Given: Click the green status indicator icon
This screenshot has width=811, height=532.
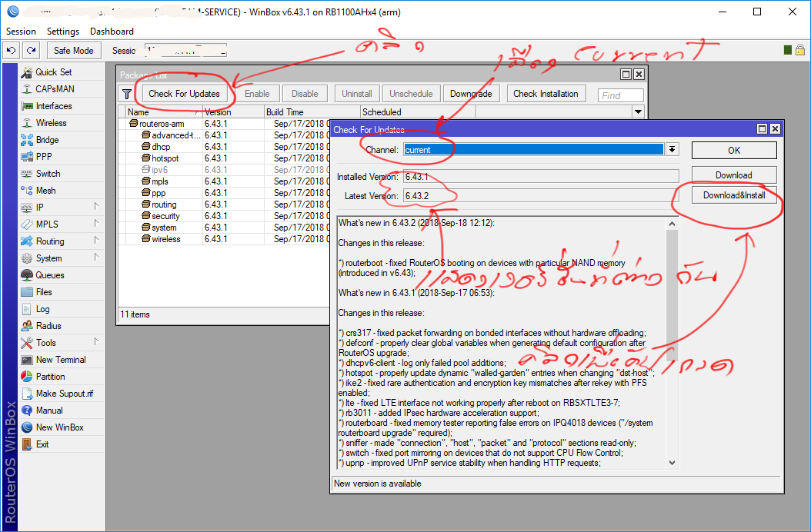Looking at the screenshot, I should (x=787, y=50).
